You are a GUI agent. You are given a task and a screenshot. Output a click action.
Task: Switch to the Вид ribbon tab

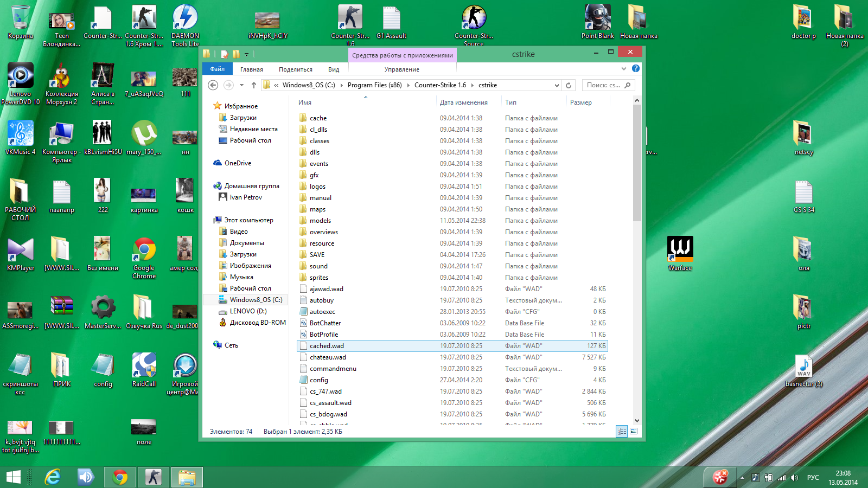coord(333,69)
